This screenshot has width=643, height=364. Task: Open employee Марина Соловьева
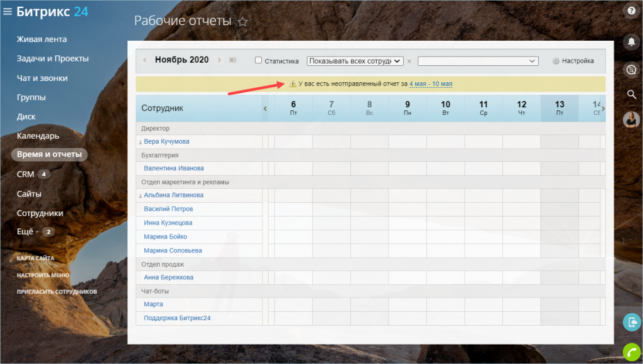[173, 250]
